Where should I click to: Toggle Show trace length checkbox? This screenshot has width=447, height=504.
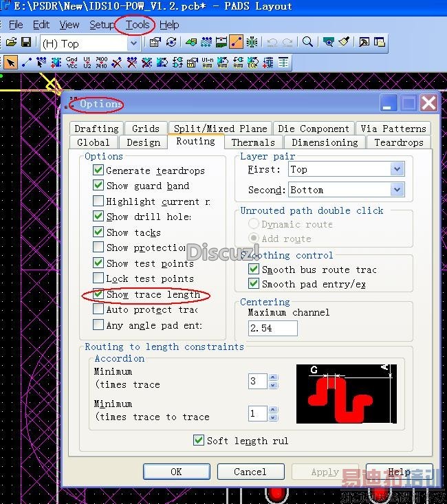click(x=98, y=294)
